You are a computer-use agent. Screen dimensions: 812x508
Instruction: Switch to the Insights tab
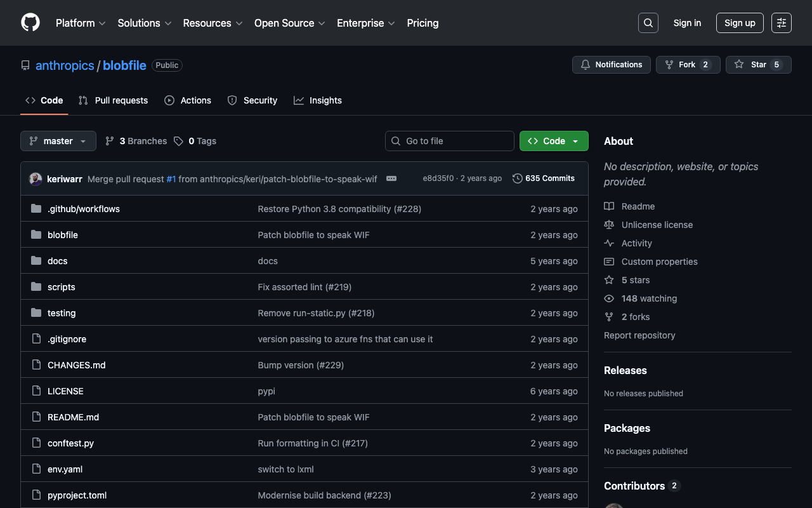[318, 100]
